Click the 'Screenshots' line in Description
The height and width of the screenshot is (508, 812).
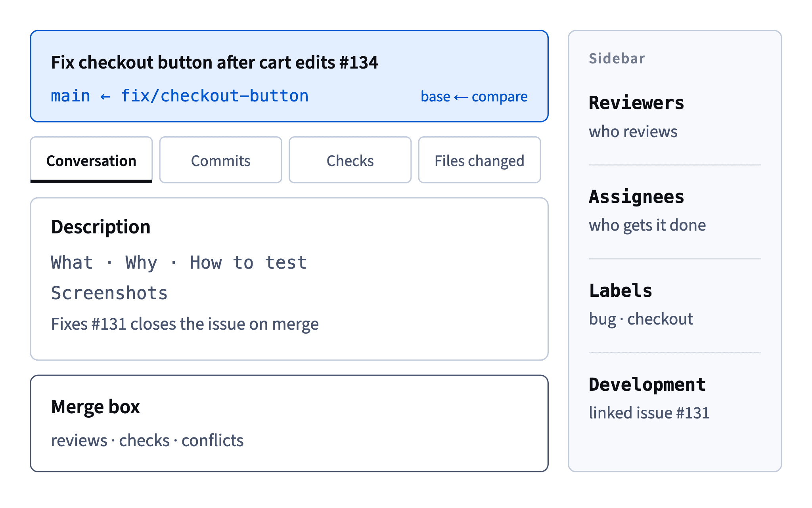(109, 293)
